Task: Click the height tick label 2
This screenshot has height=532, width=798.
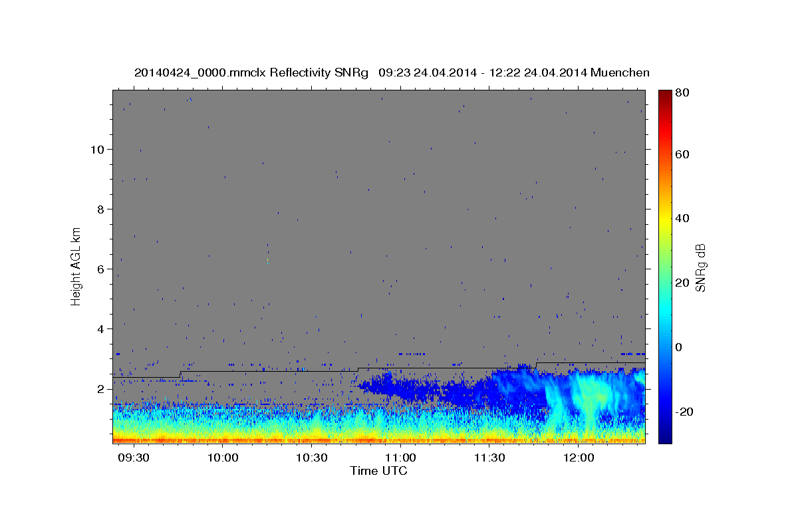Action: click(x=101, y=388)
